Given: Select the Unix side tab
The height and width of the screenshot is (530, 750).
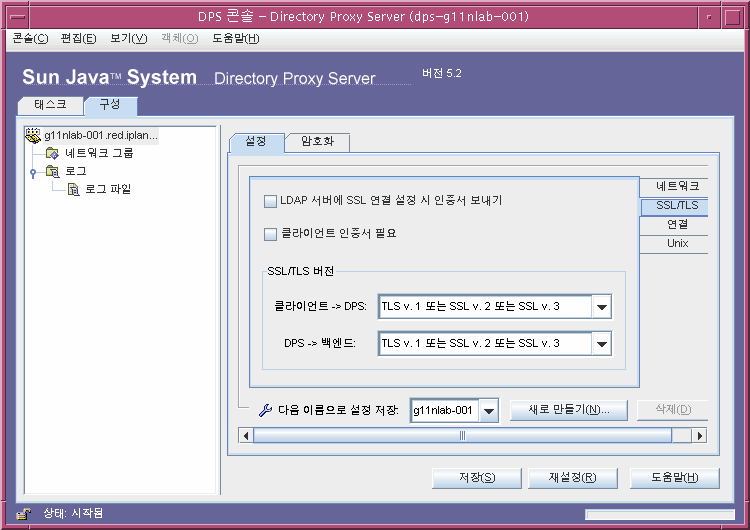Looking at the screenshot, I should (676, 244).
